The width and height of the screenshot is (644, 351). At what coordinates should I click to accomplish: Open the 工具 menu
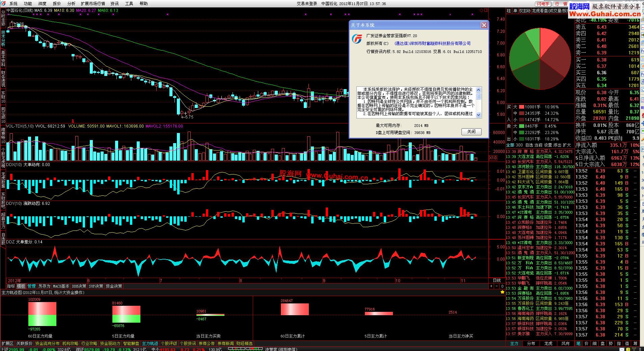pyautogui.click(x=129, y=4)
